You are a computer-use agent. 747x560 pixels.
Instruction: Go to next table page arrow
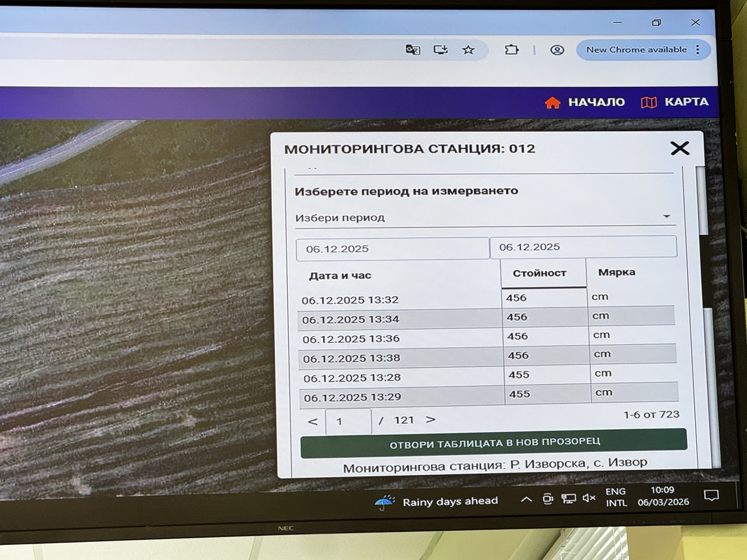pyautogui.click(x=431, y=419)
